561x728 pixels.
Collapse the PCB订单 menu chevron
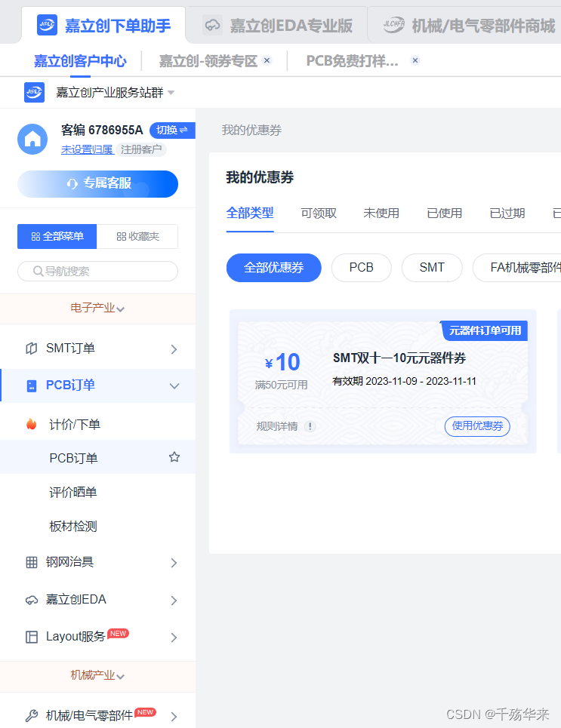(174, 386)
